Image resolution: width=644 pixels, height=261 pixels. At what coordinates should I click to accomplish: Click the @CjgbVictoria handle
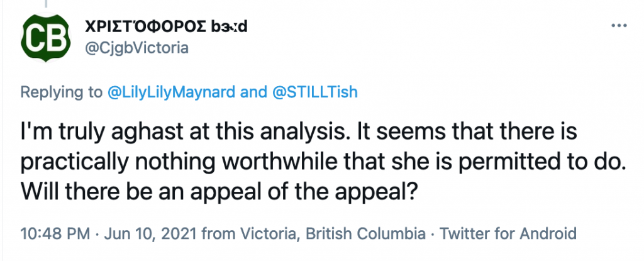pos(135,48)
